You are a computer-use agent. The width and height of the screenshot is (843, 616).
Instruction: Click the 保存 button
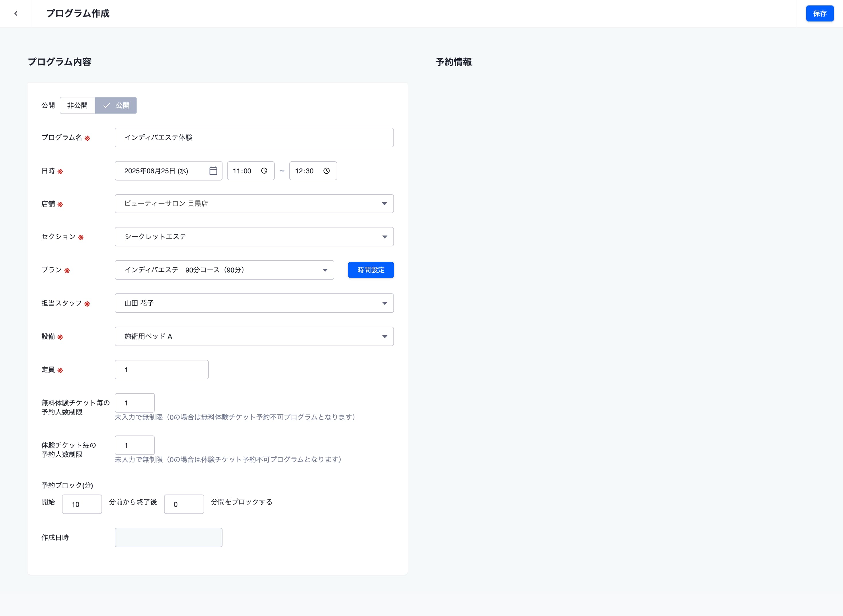point(819,13)
